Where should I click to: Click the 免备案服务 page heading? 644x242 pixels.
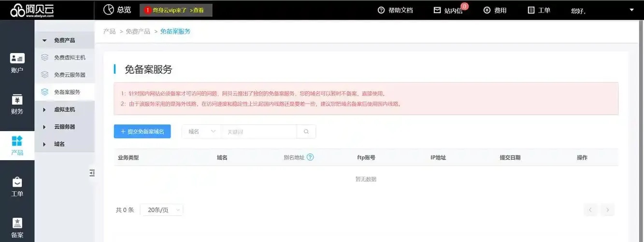click(148, 69)
